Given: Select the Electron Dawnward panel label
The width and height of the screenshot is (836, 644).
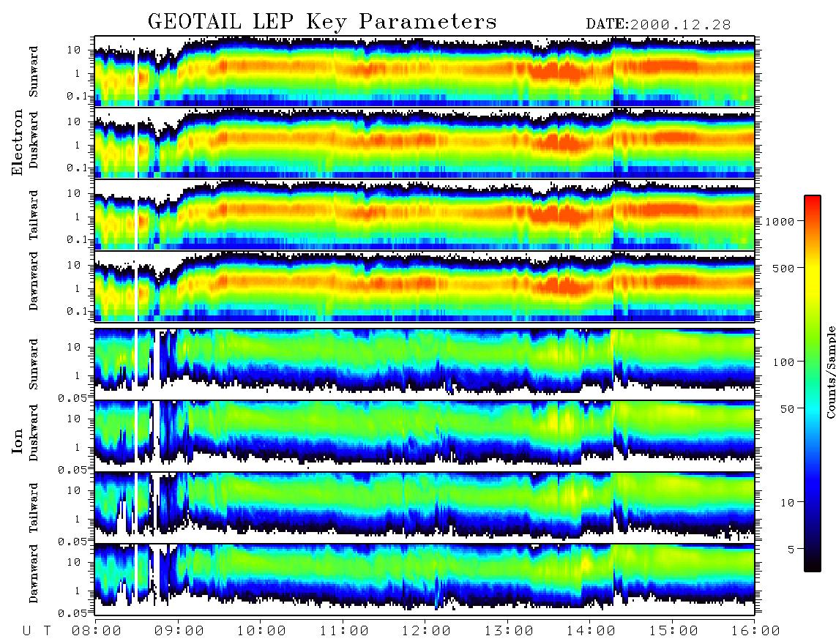Looking at the screenshot, I should pos(34,281).
